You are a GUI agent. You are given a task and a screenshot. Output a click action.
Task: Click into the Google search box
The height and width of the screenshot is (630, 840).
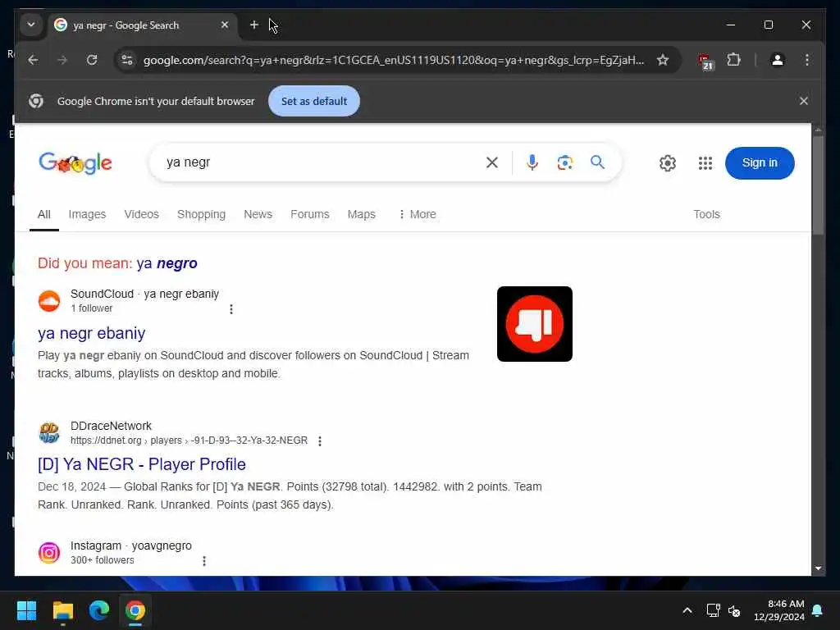(322, 162)
